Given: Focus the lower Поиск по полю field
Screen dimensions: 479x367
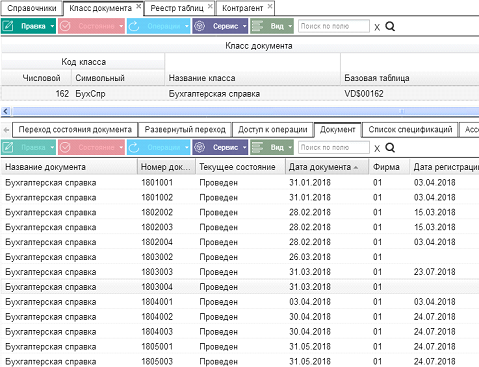Looking at the screenshot, I should point(333,147).
